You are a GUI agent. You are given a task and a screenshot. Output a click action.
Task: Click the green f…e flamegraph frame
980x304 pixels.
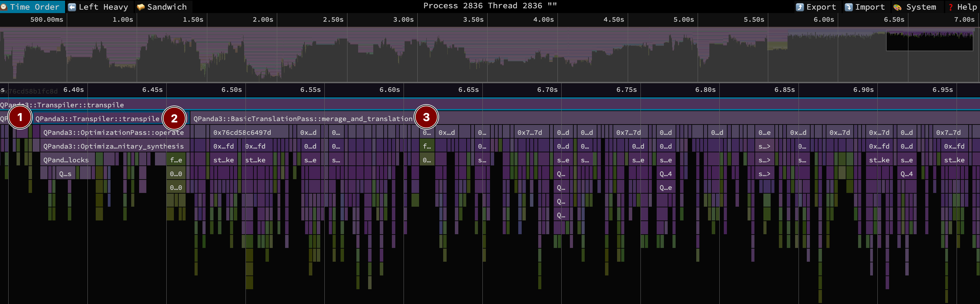(x=176, y=160)
